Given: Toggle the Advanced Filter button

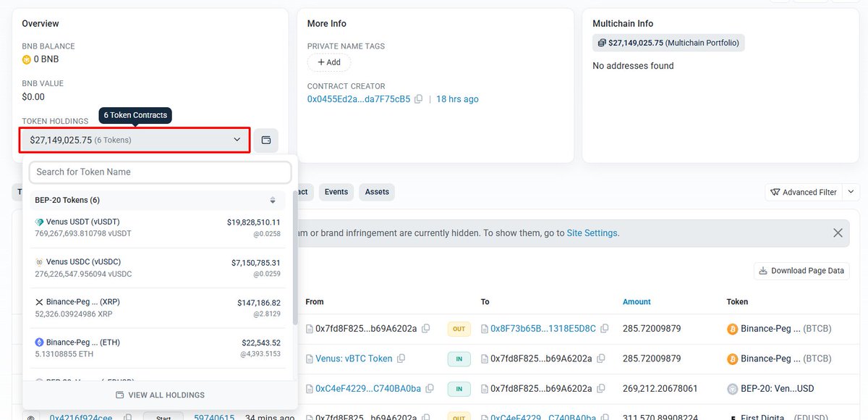Looking at the screenshot, I should tap(804, 192).
